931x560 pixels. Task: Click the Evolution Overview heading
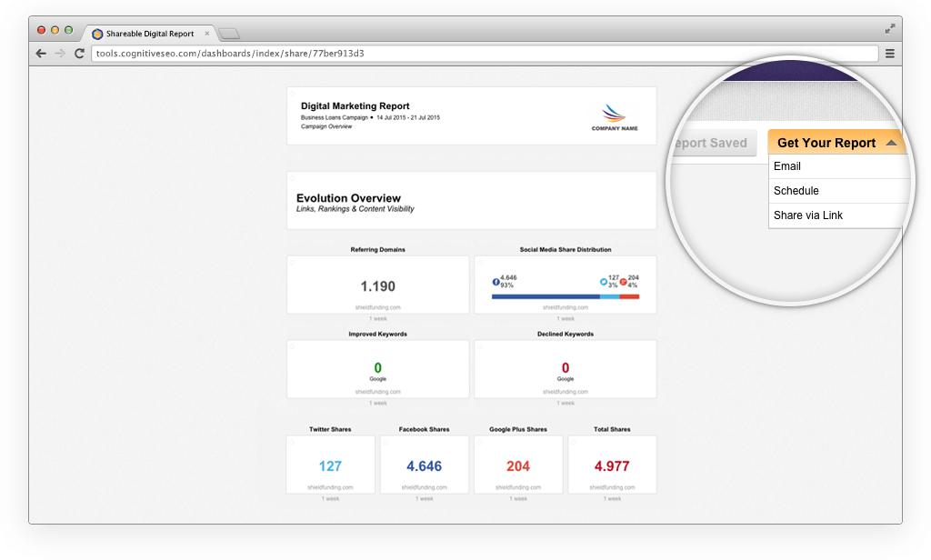pos(348,198)
